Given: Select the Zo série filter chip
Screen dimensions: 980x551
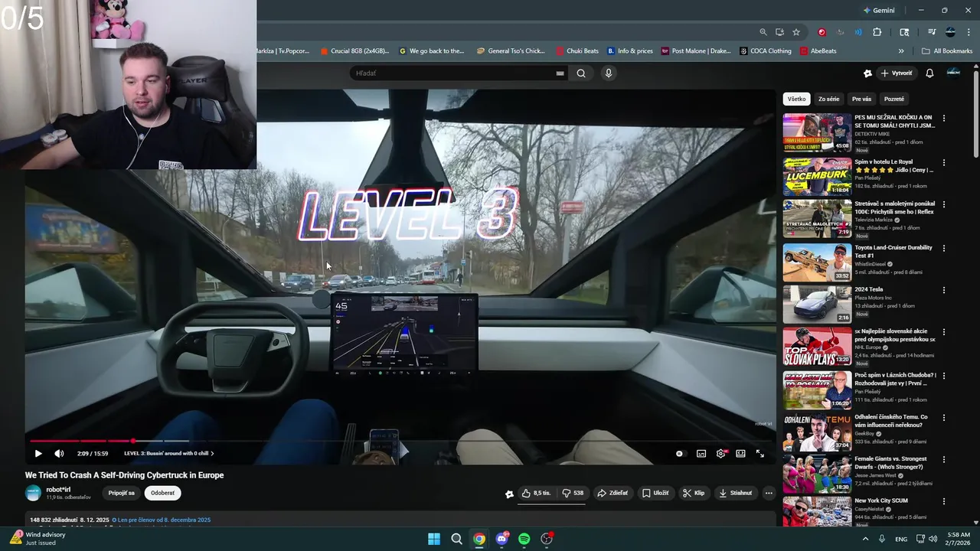Looking at the screenshot, I should [828, 99].
